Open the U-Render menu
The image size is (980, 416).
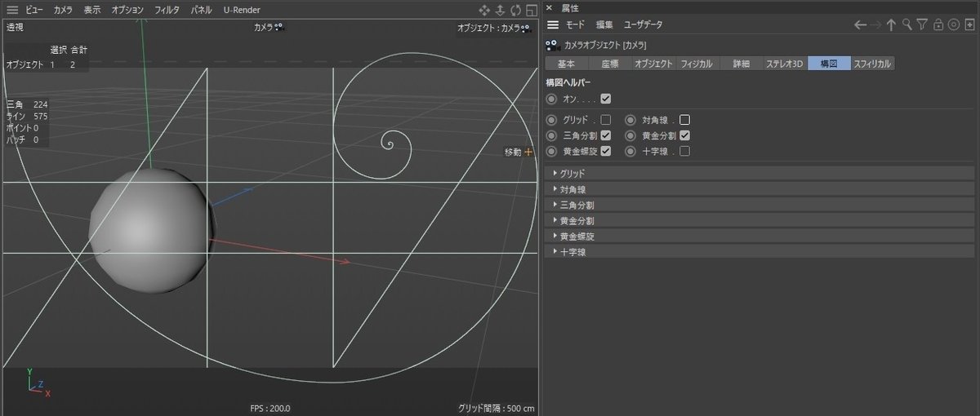241,10
